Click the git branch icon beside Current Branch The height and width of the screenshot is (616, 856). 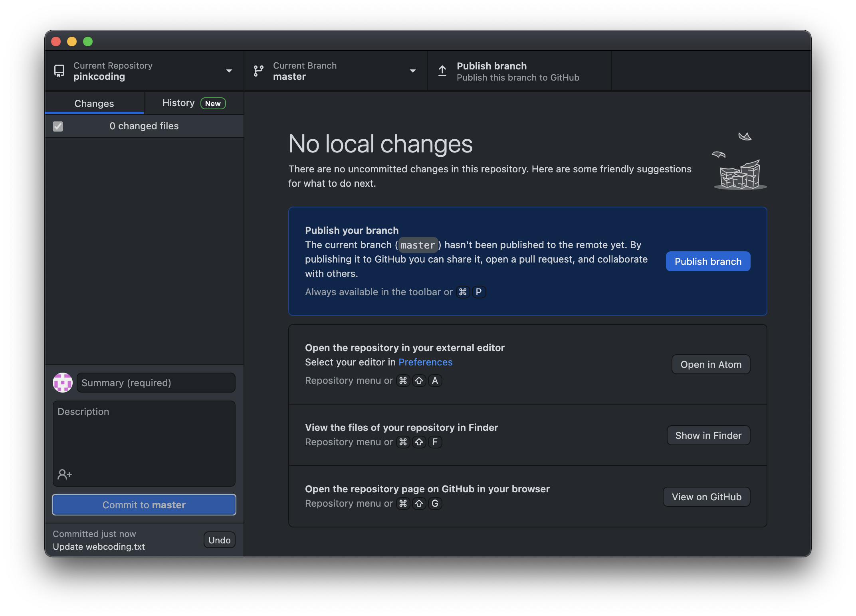coord(259,71)
